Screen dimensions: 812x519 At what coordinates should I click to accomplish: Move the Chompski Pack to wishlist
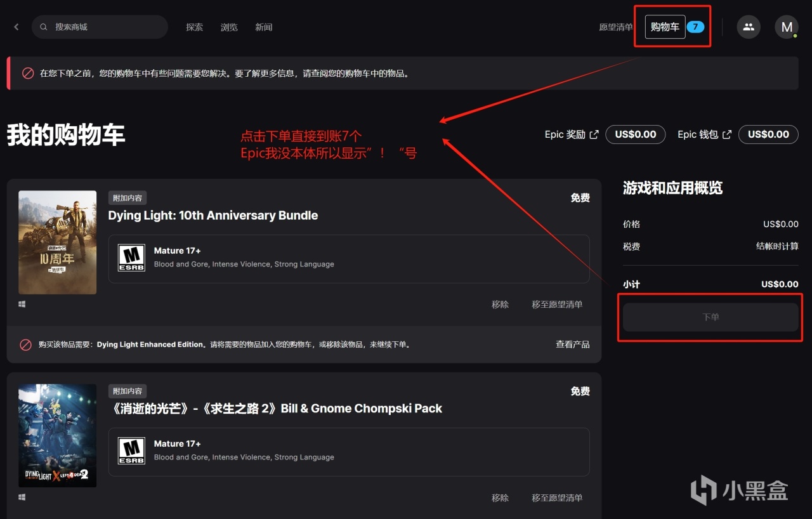click(x=557, y=498)
